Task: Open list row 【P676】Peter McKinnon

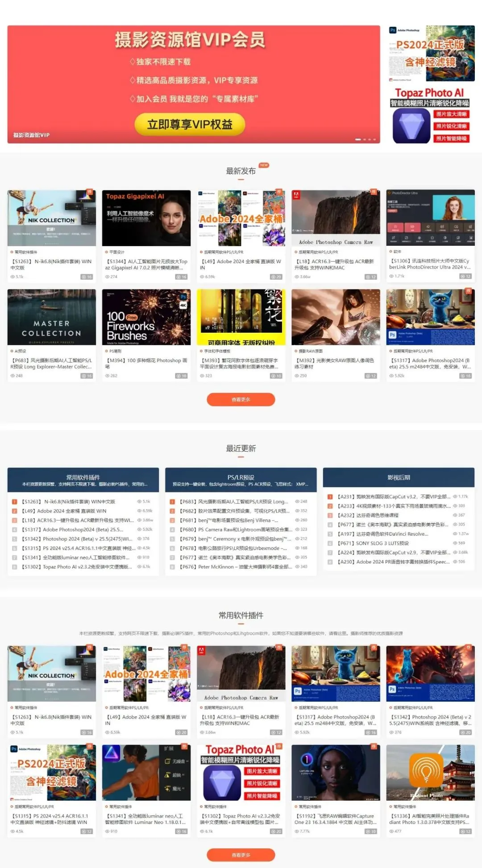Action: 236,567
